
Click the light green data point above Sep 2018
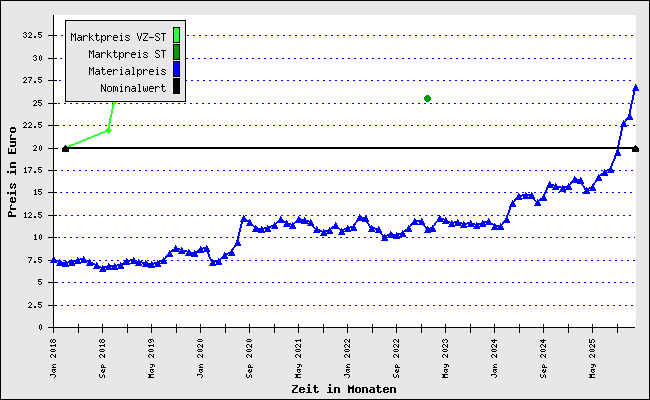coord(108,130)
